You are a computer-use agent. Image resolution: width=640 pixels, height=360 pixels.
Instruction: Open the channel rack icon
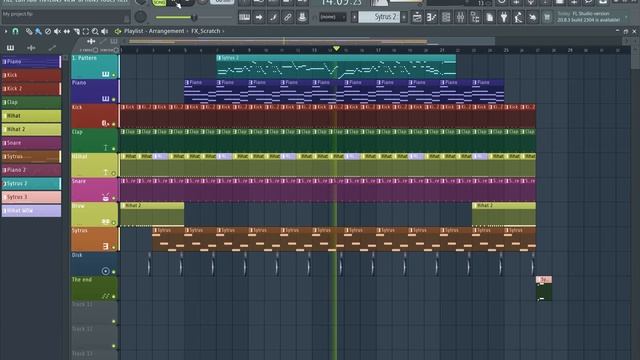click(x=446, y=17)
